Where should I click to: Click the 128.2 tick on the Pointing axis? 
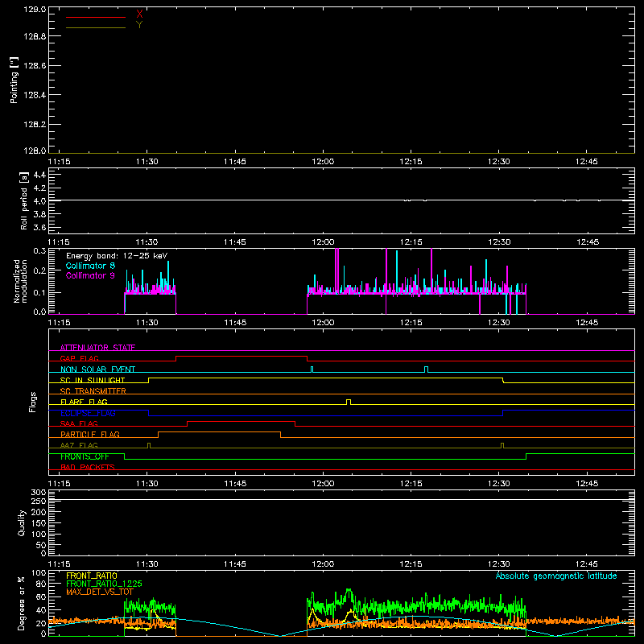[x=35, y=125]
